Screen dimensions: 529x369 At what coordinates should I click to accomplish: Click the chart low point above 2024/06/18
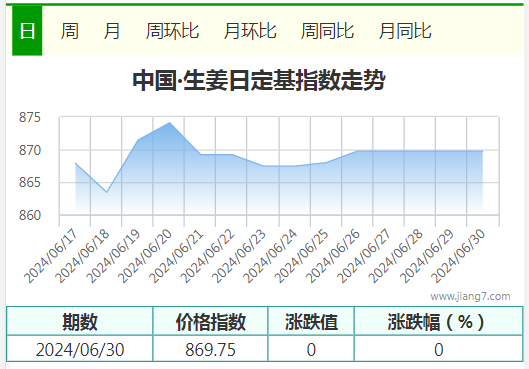(x=107, y=192)
